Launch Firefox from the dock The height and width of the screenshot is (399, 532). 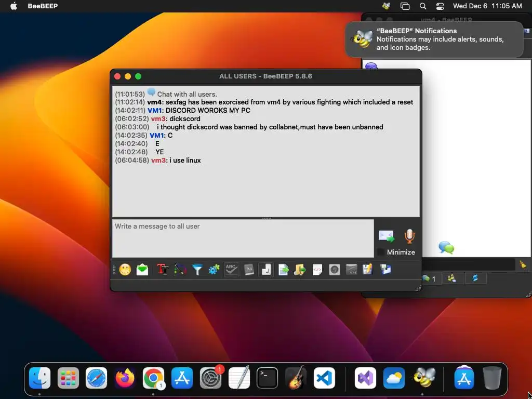click(x=125, y=378)
